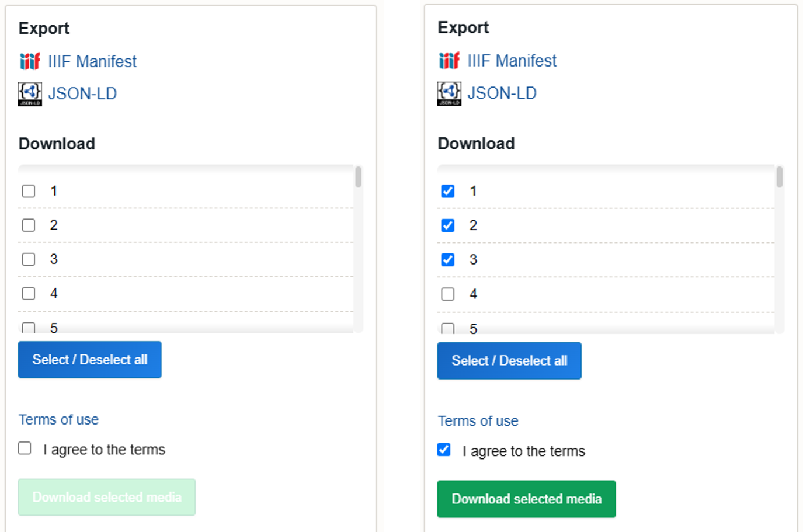Viewport: 803px width, 532px height.
Task: Uncheck item 2 in the right download list
Action: point(447,225)
